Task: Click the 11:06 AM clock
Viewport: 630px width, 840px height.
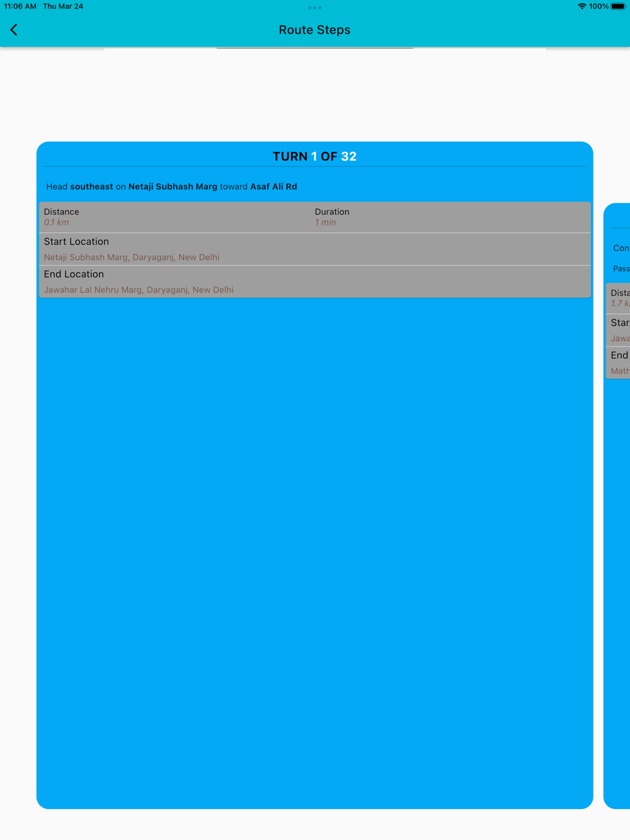Action: (20, 6)
